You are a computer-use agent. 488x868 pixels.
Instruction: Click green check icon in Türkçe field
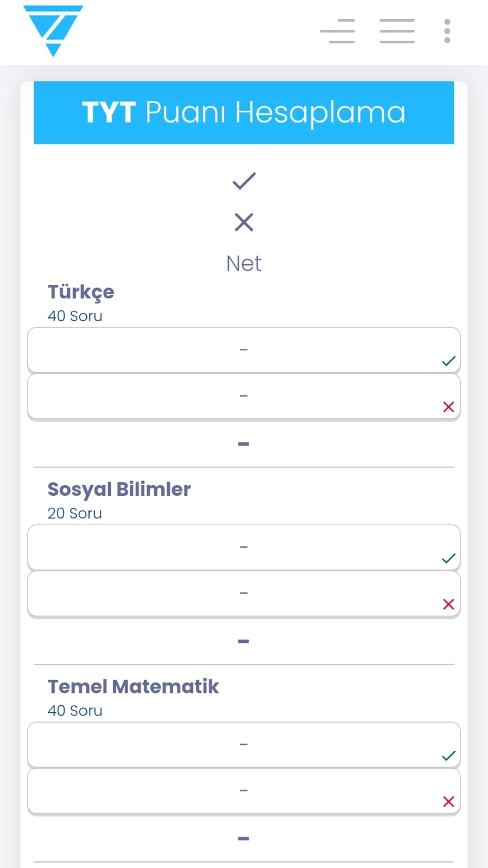point(448,361)
